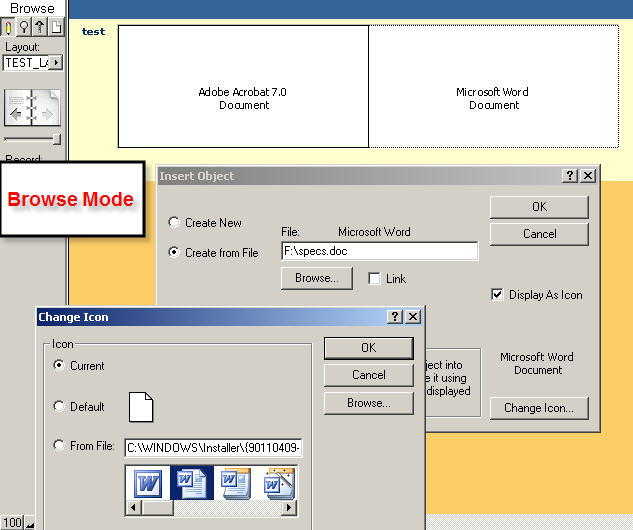Click Cancel in Change Icon dialog
Image resolution: width=633 pixels, height=530 pixels.
tap(369, 375)
